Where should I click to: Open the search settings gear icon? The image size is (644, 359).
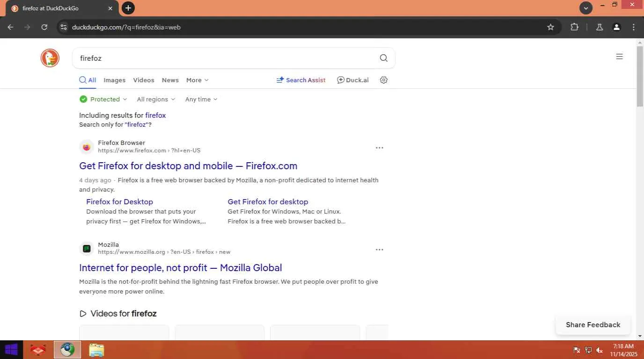click(x=384, y=80)
